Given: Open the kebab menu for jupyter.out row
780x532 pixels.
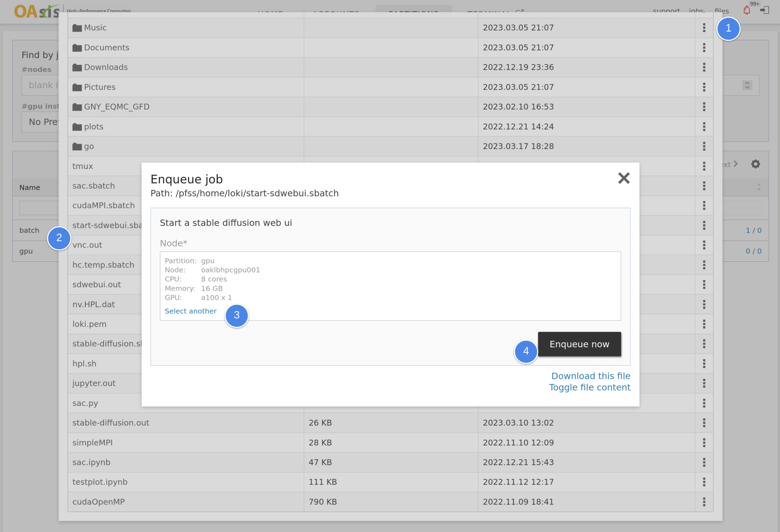Looking at the screenshot, I should point(704,383).
